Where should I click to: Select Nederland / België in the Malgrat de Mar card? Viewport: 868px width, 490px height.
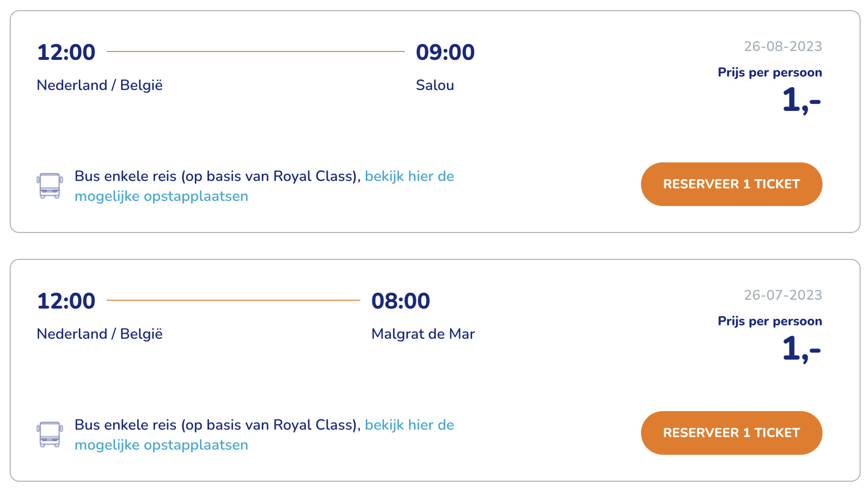point(100,334)
